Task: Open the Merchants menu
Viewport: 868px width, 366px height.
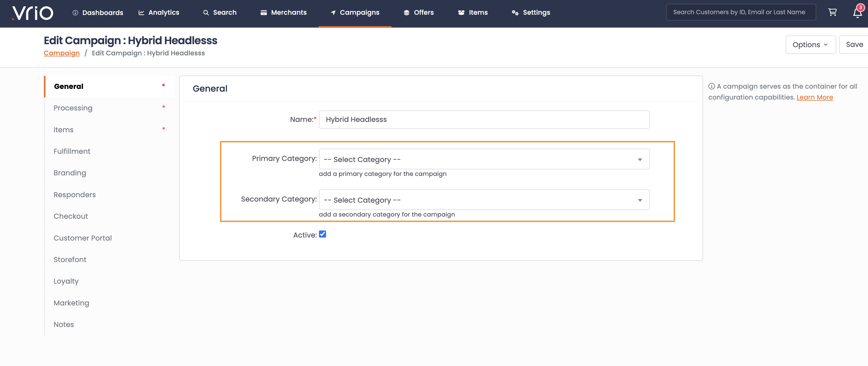Action: pyautogui.click(x=284, y=13)
